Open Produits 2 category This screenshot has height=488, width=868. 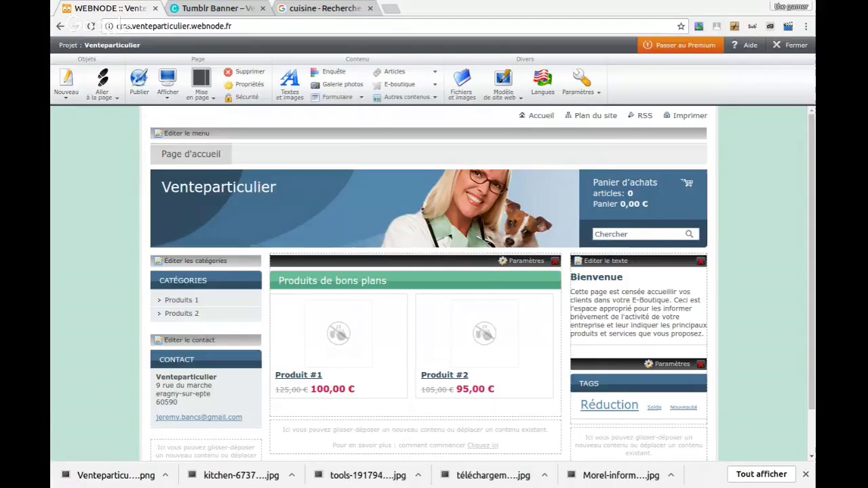click(181, 313)
